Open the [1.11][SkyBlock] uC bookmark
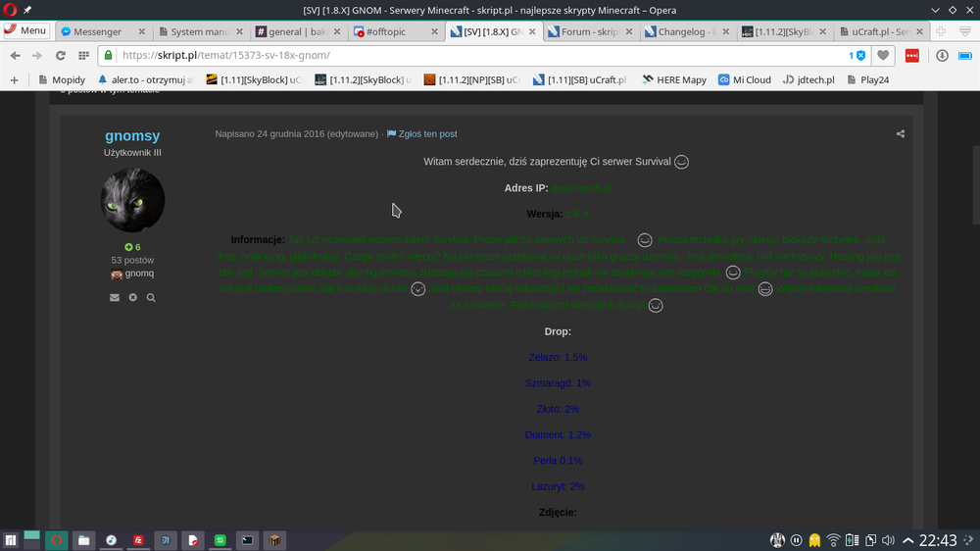This screenshot has height=551, width=980. click(254, 80)
